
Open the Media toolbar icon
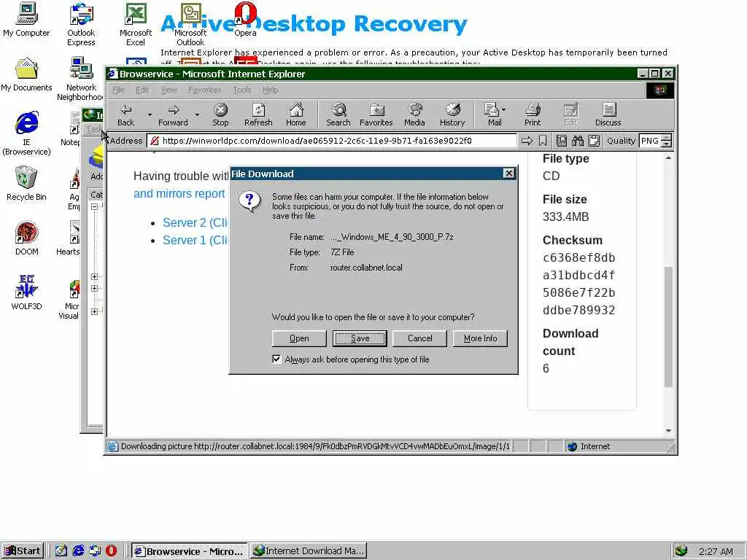415,110
